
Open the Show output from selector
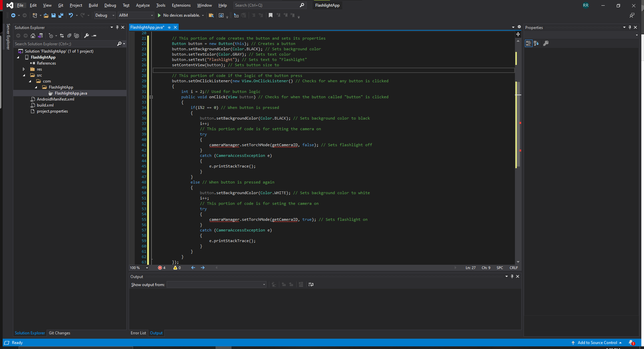click(x=216, y=285)
